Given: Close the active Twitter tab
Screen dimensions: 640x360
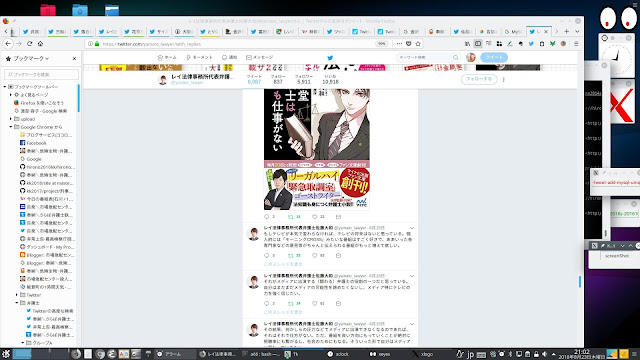Looking at the screenshot, I should click(546, 31).
